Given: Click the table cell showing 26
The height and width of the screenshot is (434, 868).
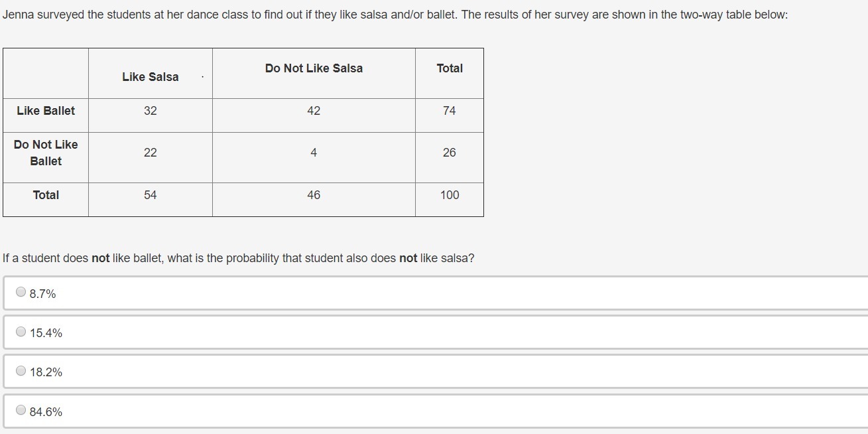Looking at the screenshot, I should tap(450, 153).
